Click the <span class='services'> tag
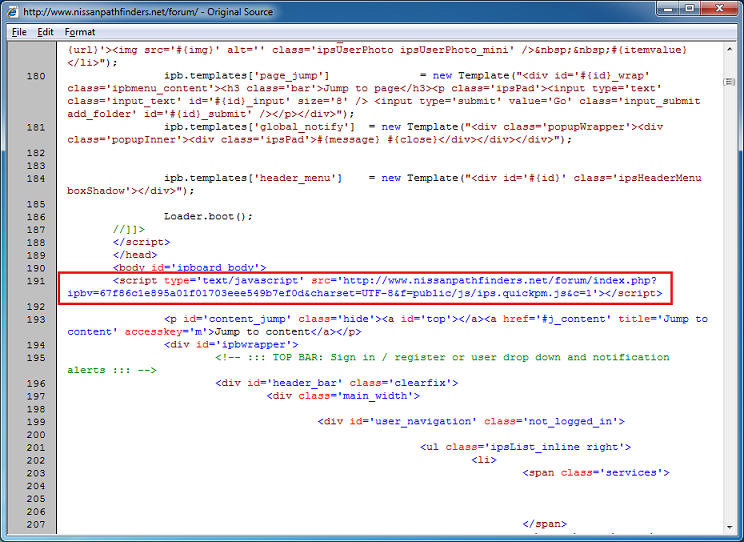744x542 pixels. tap(596, 473)
